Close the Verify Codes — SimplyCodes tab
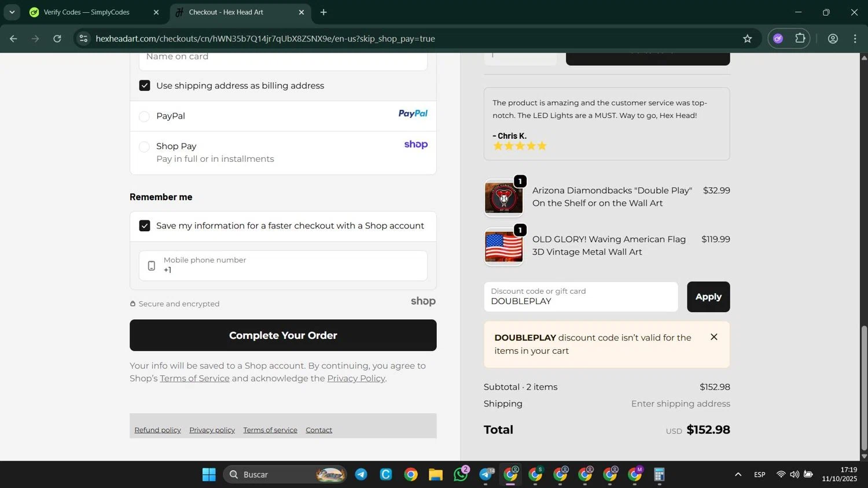Image resolution: width=868 pixels, height=488 pixels. (156, 12)
